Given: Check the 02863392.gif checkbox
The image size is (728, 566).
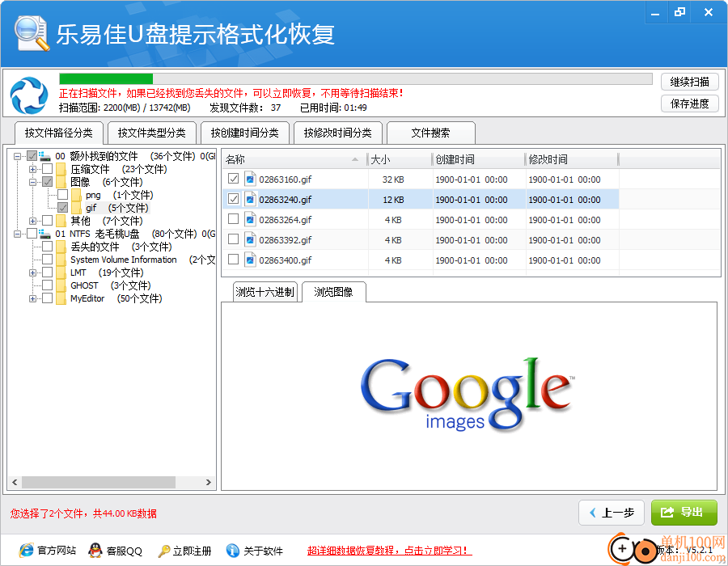Looking at the screenshot, I should (234, 239).
